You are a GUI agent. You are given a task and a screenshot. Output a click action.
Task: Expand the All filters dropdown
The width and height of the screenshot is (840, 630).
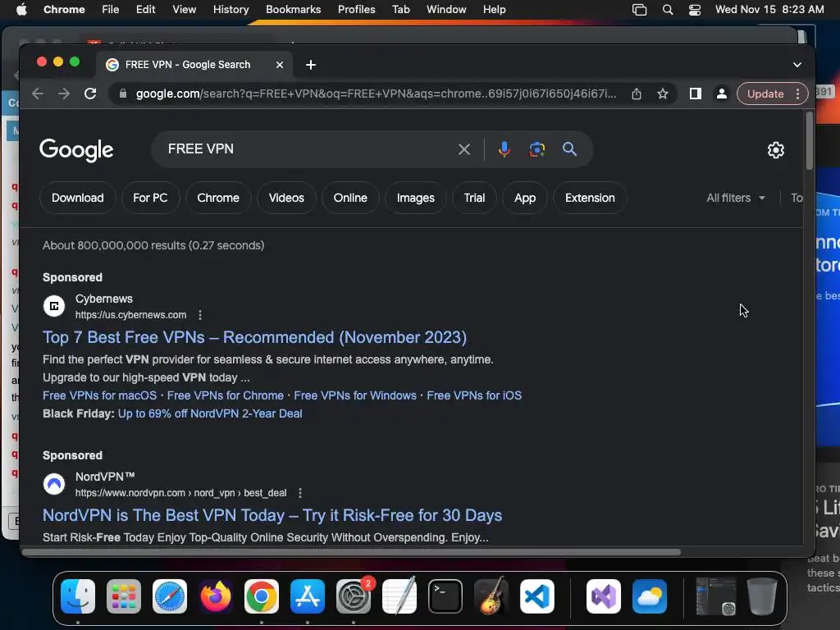click(736, 199)
